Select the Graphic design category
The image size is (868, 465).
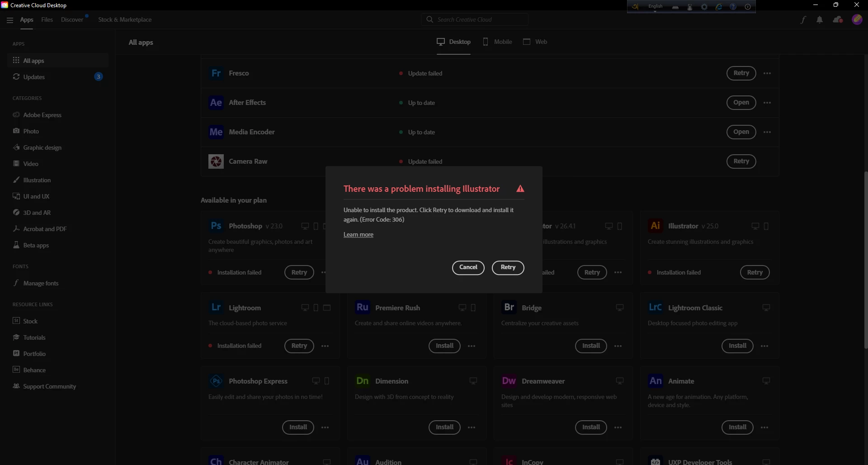point(58,147)
